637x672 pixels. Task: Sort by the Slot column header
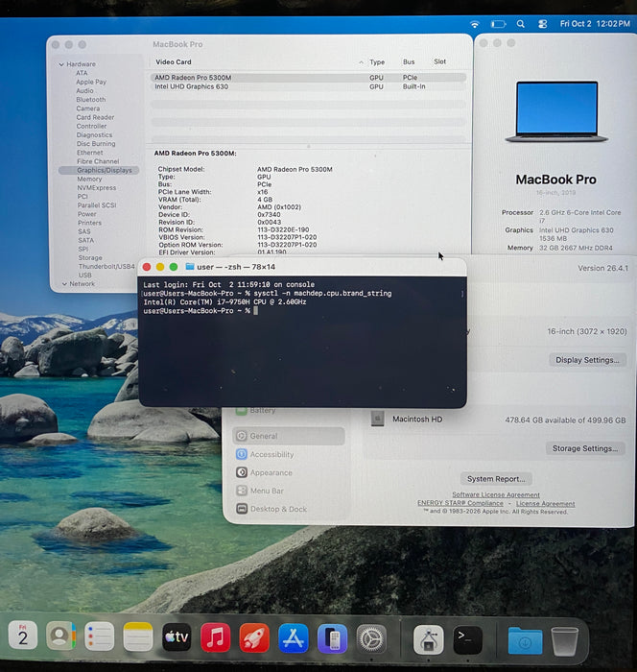pyautogui.click(x=439, y=61)
